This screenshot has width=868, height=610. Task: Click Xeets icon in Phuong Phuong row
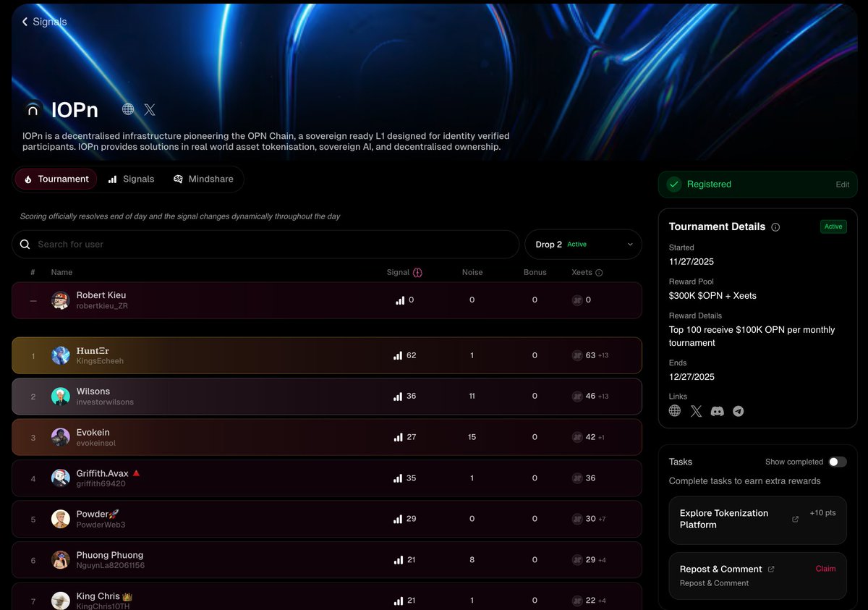click(x=577, y=560)
